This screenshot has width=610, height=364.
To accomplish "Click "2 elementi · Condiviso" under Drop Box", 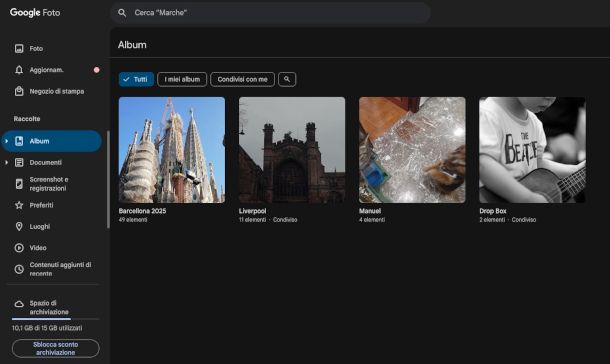I will coord(508,220).
